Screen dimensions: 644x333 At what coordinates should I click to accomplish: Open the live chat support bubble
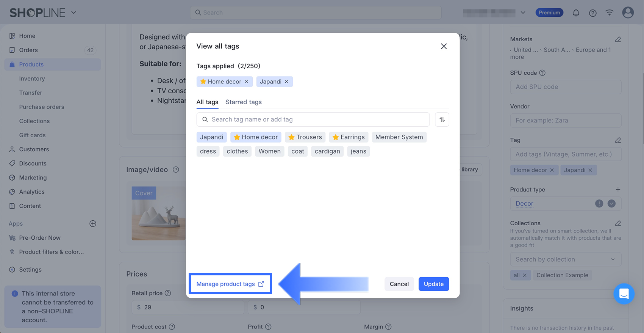[x=624, y=294]
